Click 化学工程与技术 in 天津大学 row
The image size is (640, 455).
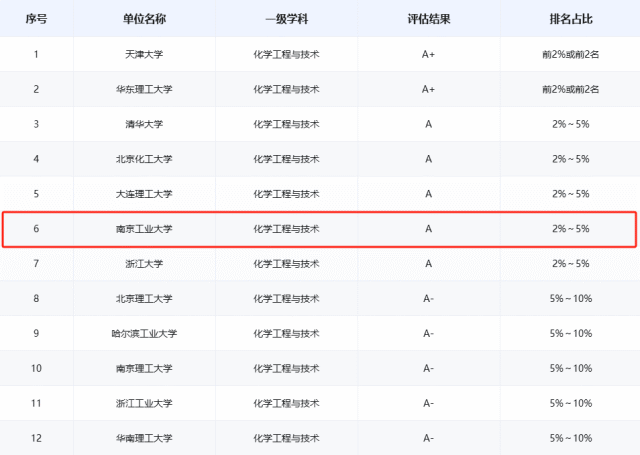pyautogui.click(x=286, y=54)
